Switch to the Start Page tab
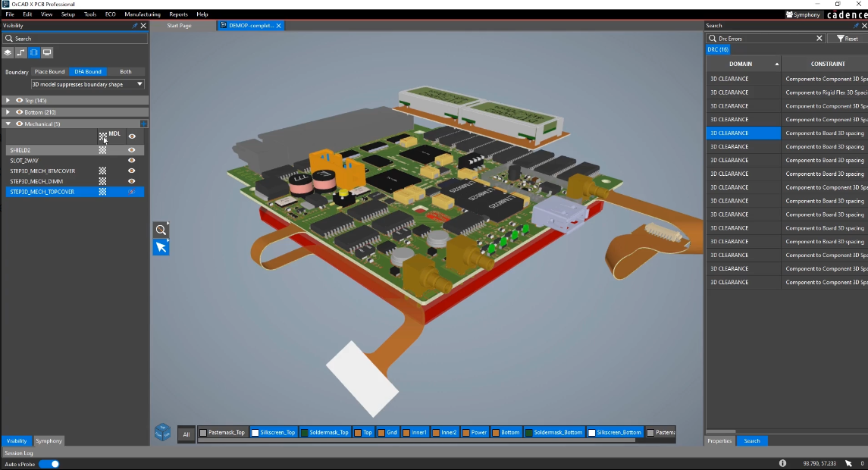The image size is (868, 470). click(179, 26)
